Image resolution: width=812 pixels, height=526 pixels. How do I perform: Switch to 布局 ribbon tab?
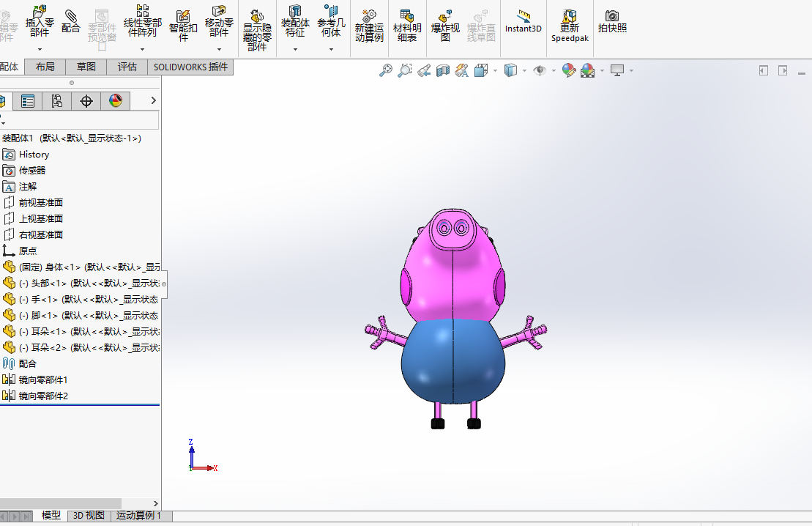[x=45, y=67]
